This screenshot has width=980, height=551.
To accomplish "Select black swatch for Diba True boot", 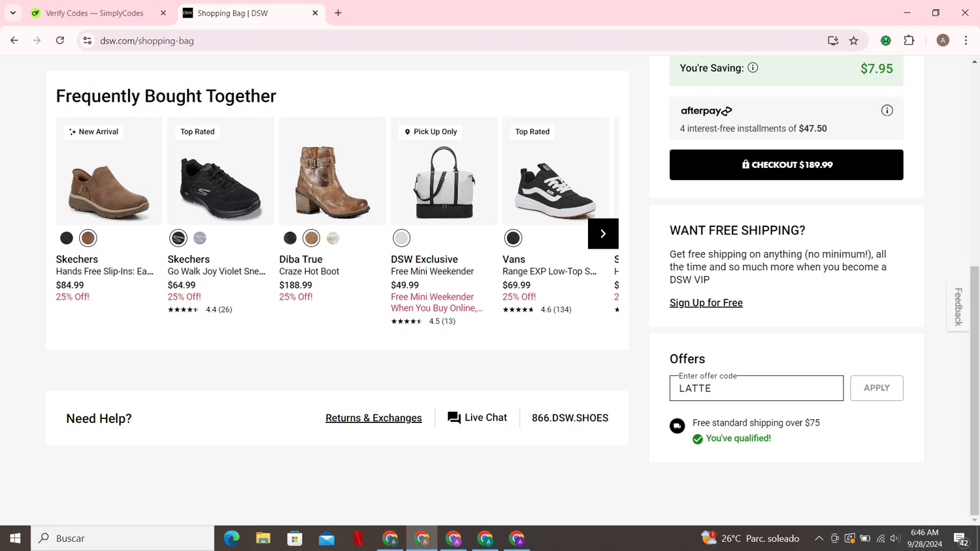I will 290,238.
